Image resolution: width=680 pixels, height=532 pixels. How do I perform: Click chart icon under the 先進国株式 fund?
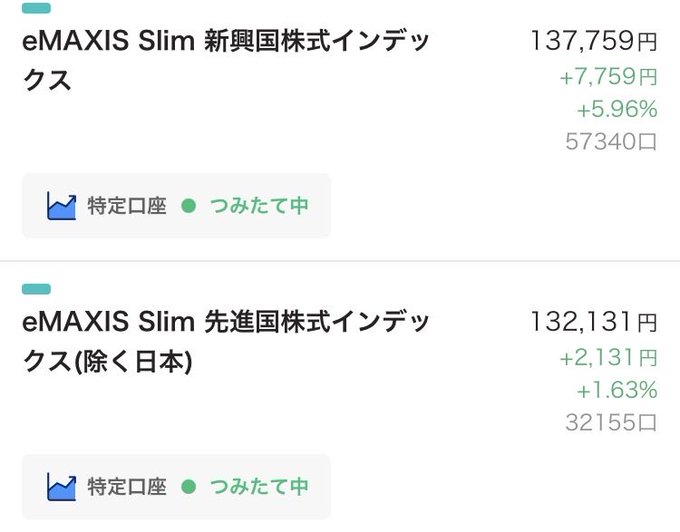(62, 487)
